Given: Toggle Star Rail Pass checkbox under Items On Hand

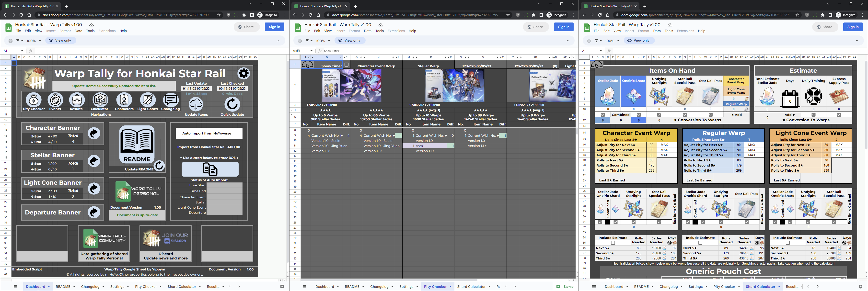Looking at the screenshot, I should [x=710, y=115].
